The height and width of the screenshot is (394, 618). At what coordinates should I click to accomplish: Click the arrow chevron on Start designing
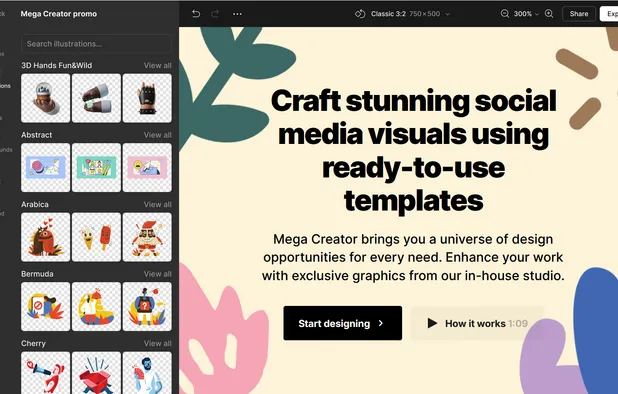point(381,323)
